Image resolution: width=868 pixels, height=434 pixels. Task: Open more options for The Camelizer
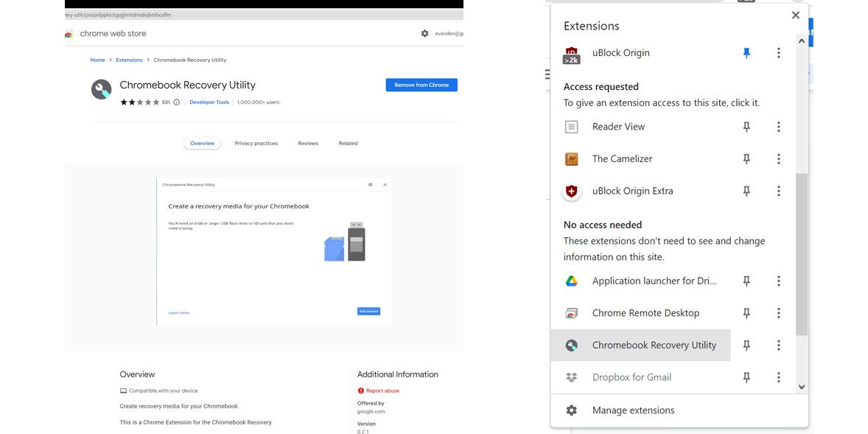(x=778, y=159)
